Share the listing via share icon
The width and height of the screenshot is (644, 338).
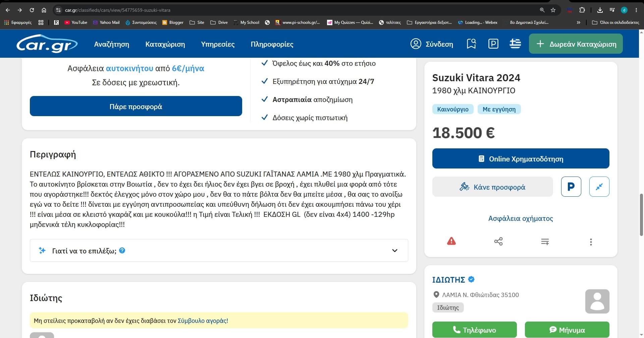(498, 241)
